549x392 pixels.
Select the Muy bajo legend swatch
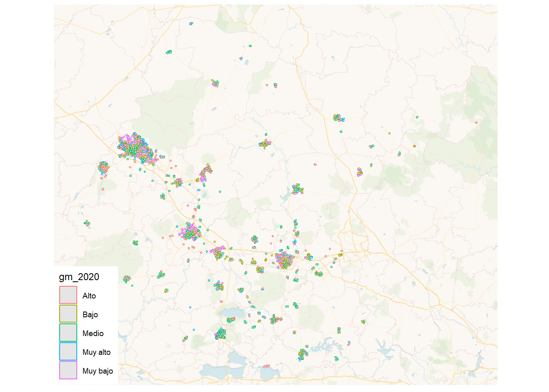click(68, 370)
